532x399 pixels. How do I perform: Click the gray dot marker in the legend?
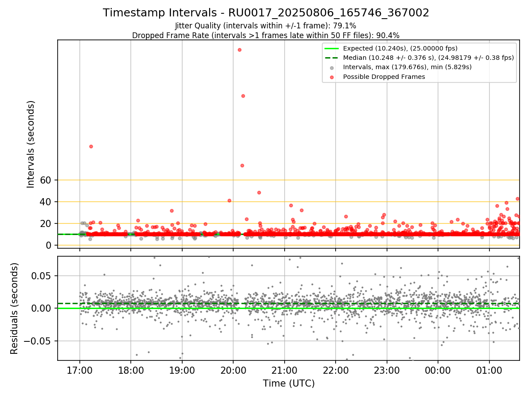332,67
